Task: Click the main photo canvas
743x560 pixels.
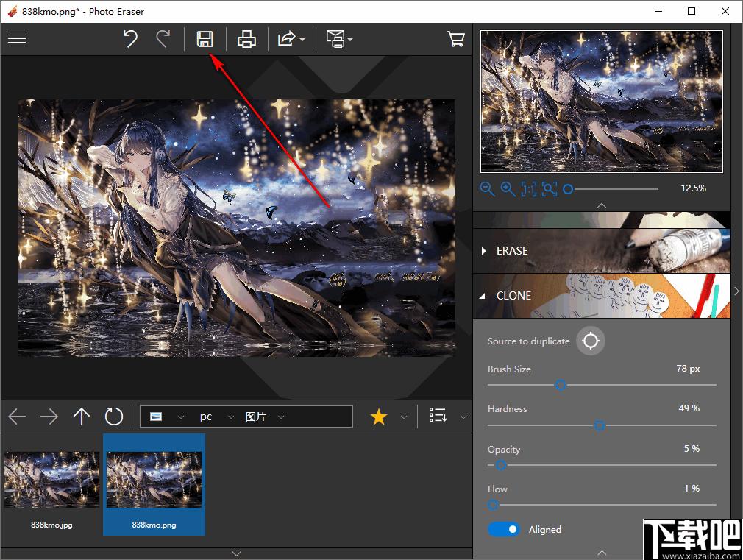Action: tap(236, 227)
